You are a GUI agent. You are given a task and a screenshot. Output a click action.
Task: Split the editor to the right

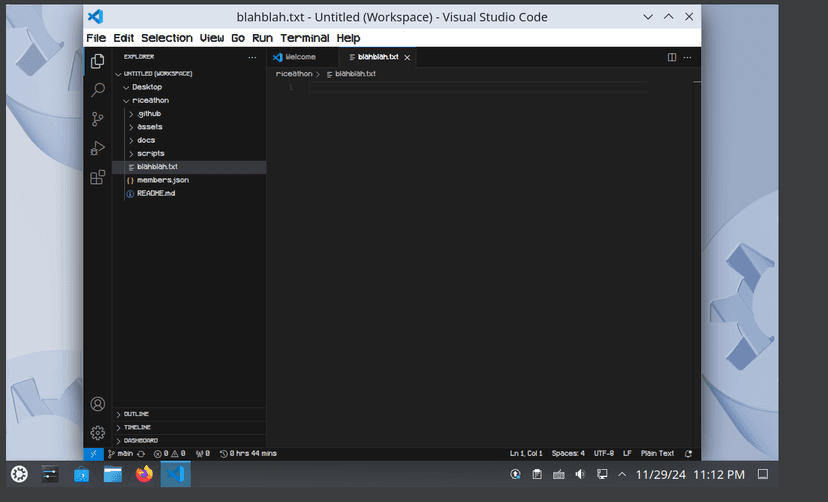(x=672, y=57)
